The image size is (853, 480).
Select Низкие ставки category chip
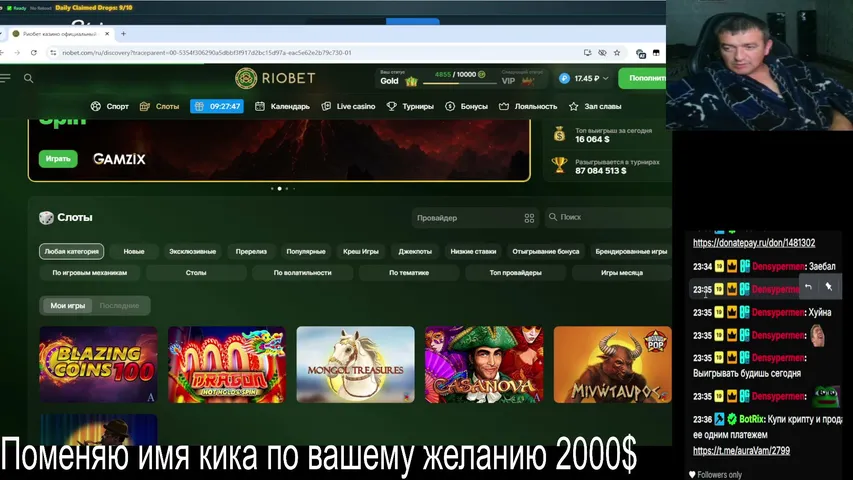(x=473, y=251)
